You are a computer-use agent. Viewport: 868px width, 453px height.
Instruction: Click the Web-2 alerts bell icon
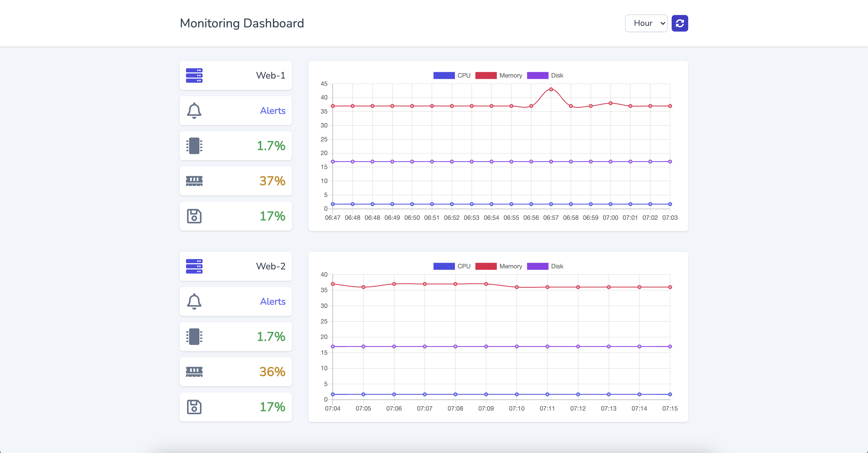pos(194,301)
